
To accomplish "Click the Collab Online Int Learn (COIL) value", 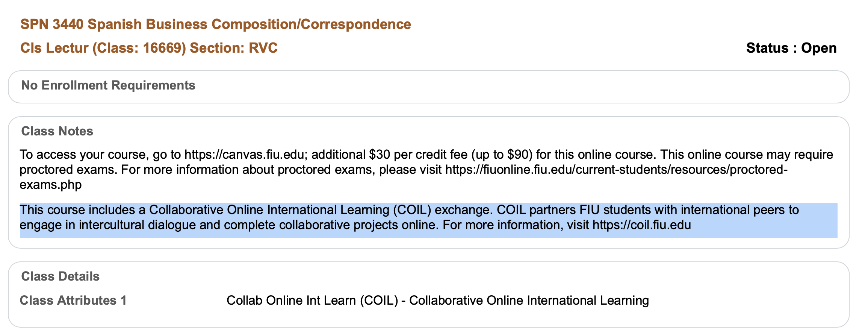I will [x=312, y=300].
